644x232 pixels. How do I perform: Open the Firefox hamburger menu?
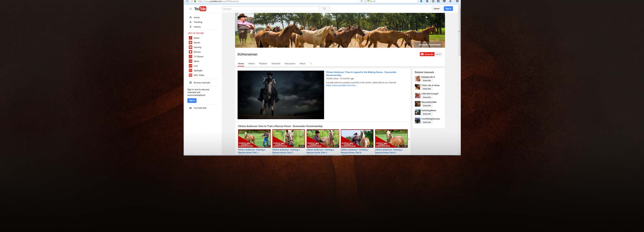(457, 1)
